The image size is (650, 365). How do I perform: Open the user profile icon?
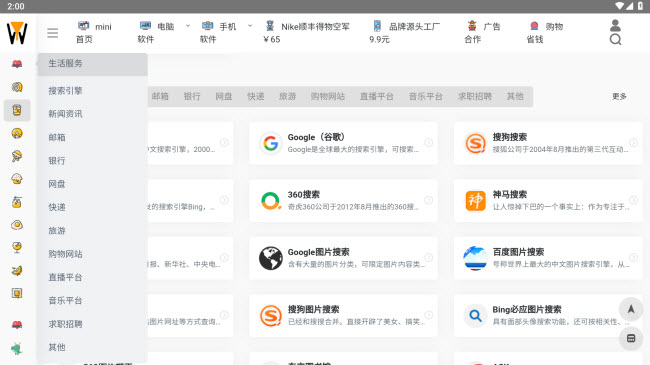point(616,26)
